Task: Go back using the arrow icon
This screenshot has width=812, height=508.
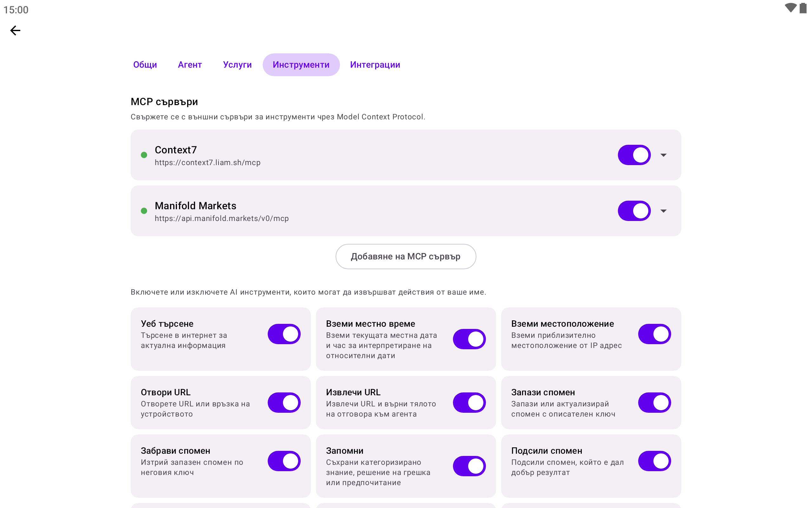Action: (15, 30)
